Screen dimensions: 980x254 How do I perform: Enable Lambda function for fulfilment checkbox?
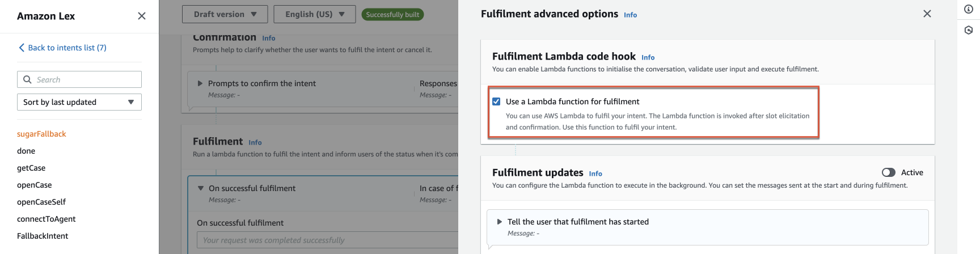[496, 101]
